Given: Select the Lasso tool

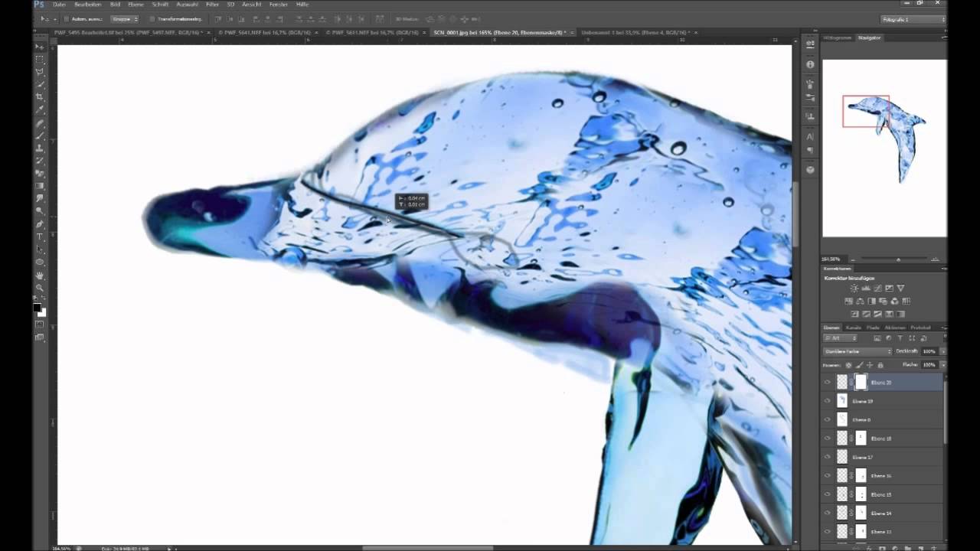Looking at the screenshot, I should [40, 72].
